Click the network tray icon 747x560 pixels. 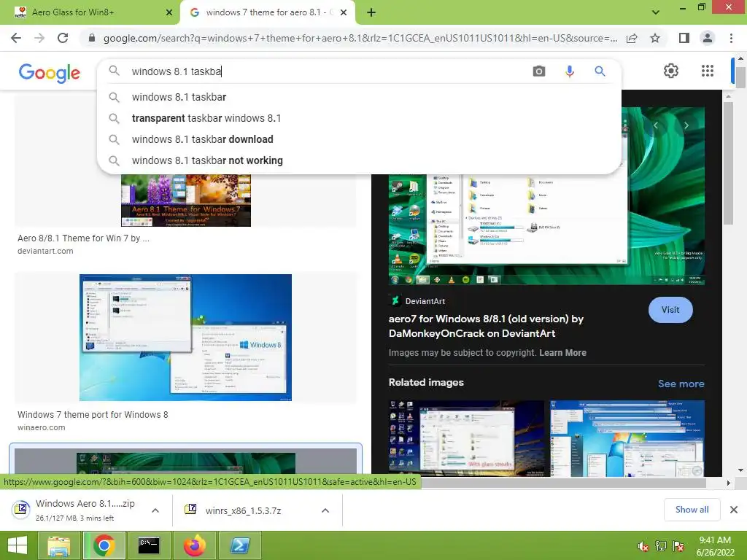coord(661,546)
